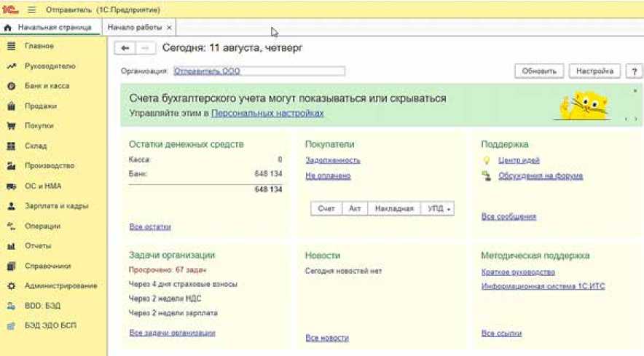Click Через 2 недели зарплата task

click(173, 313)
